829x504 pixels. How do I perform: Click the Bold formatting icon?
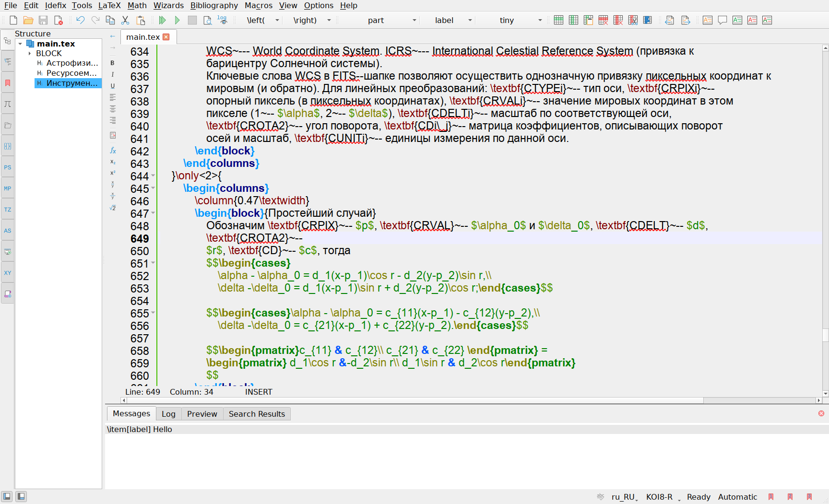coord(113,63)
